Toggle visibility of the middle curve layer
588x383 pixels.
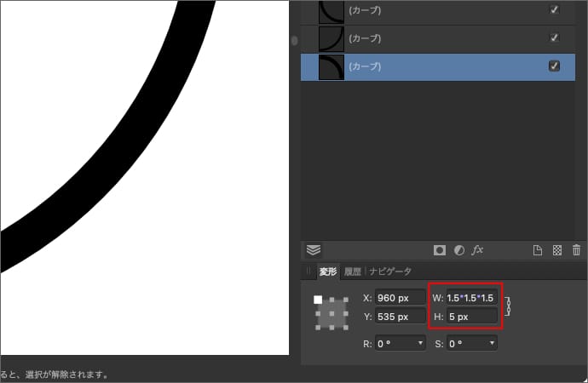(555, 37)
